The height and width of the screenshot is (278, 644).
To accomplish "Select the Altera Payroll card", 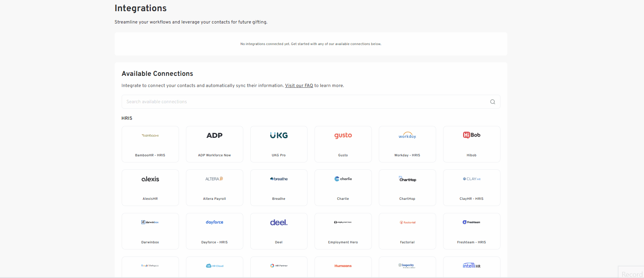I will point(214,188).
